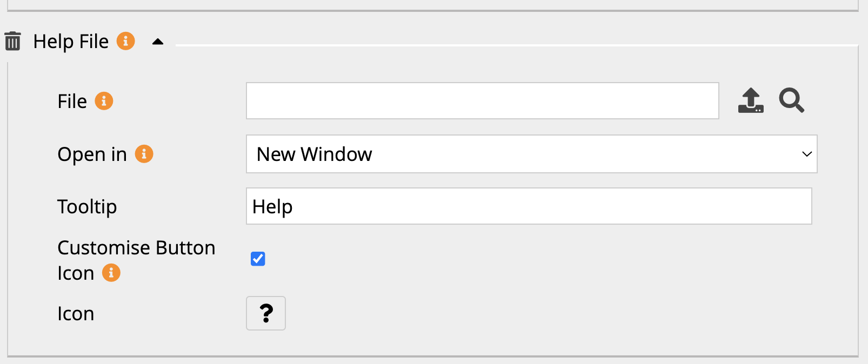
Task: Click the Customise Button Icon label
Action: coord(136,248)
